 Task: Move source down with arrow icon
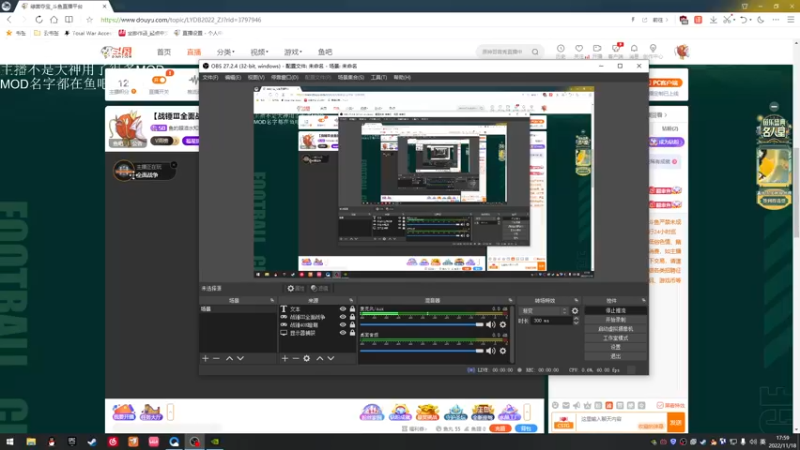point(331,359)
